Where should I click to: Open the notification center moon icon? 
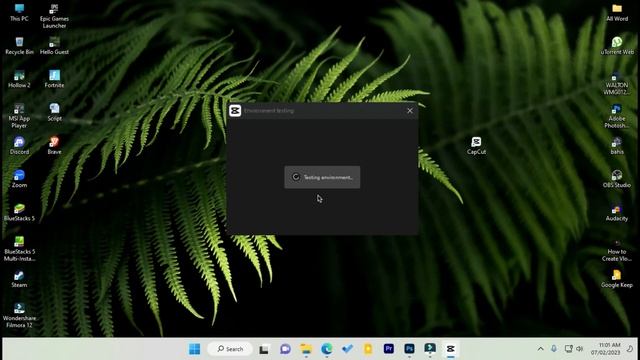tap(630, 349)
